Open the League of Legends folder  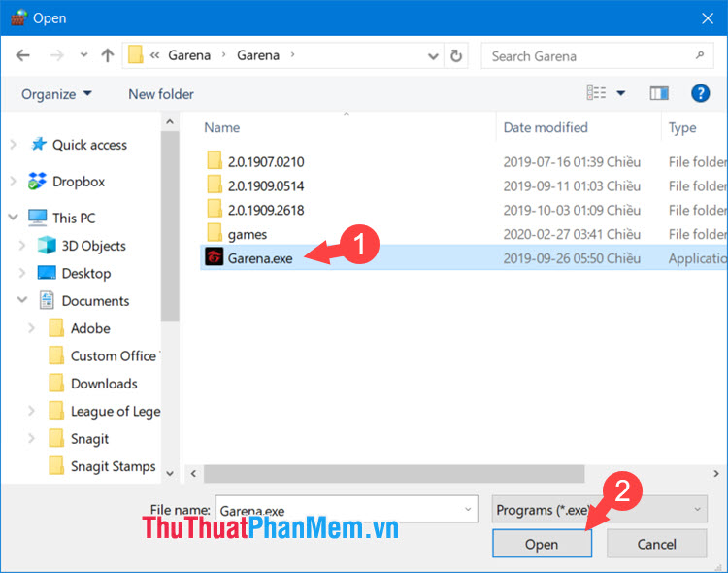[x=116, y=411]
